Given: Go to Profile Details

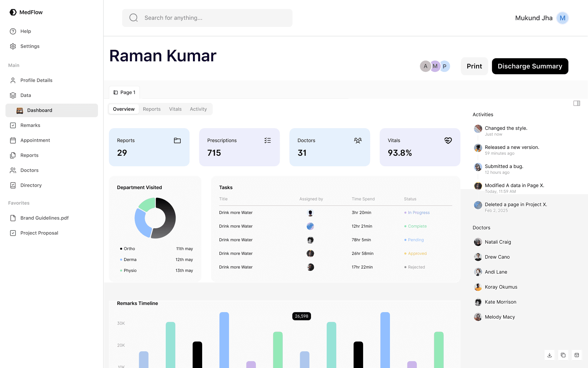Looking at the screenshot, I should click(x=52, y=80).
